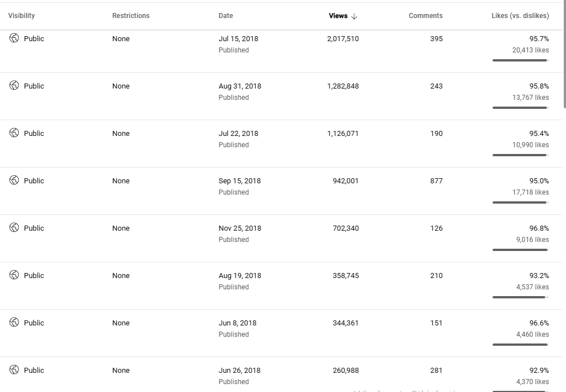Click globe icon for Sep 15, 2018 video
The width and height of the screenshot is (566, 392).
click(x=14, y=180)
